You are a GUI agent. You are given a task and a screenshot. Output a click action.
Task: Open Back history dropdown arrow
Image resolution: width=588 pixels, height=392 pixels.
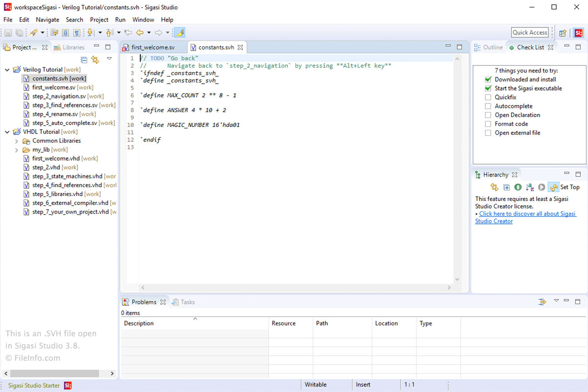pyautogui.click(x=148, y=33)
